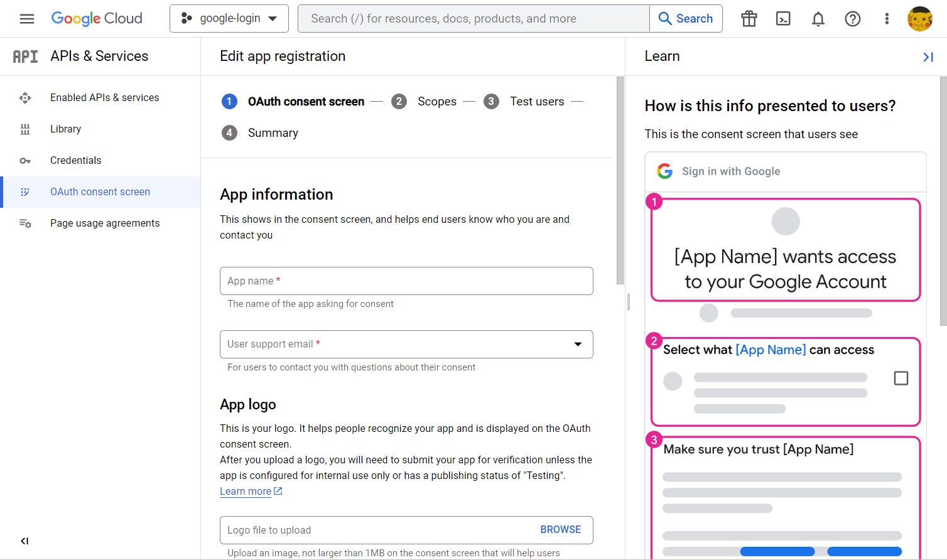Open Library in the sidebar
The image size is (947, 560).
point(100,129)
